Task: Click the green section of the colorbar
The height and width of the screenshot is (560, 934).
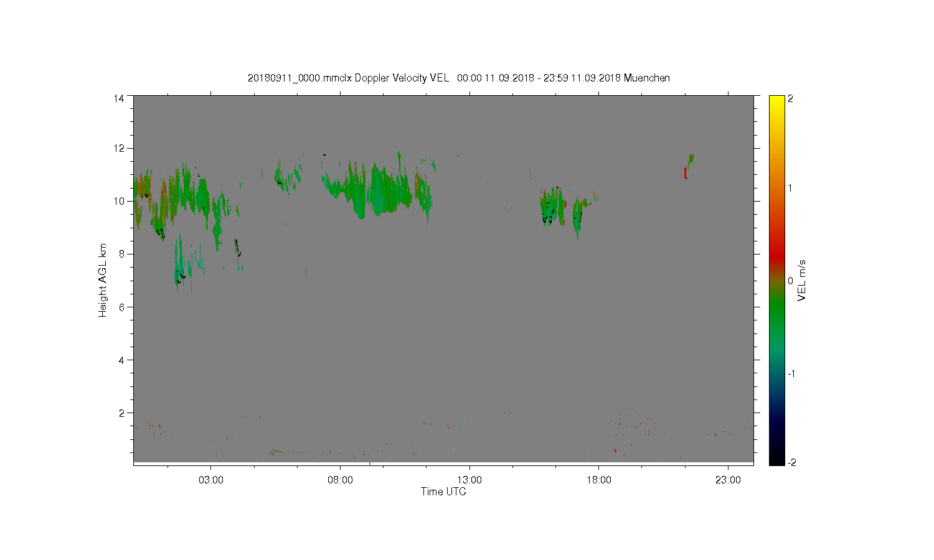Action: (776, 311)
